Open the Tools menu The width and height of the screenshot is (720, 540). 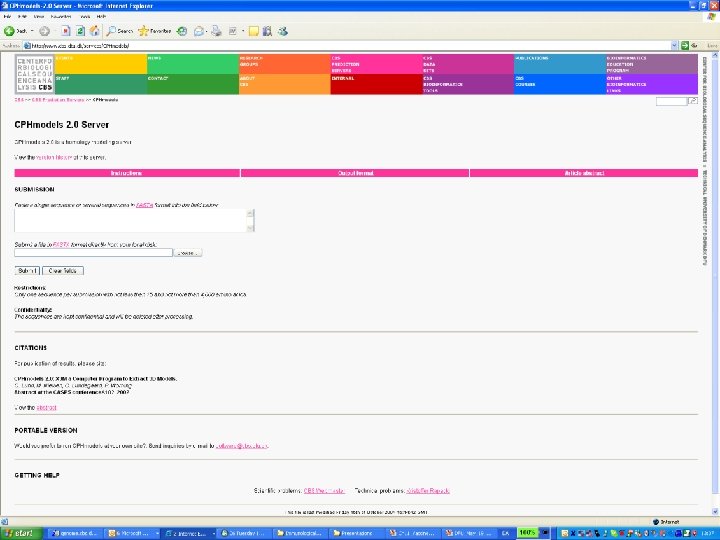(x=85, y=17)
